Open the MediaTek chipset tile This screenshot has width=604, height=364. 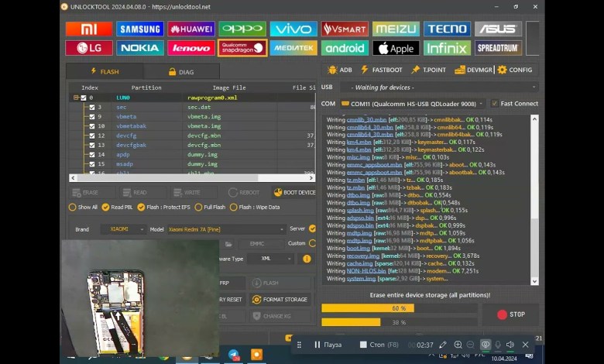[293, 48]
